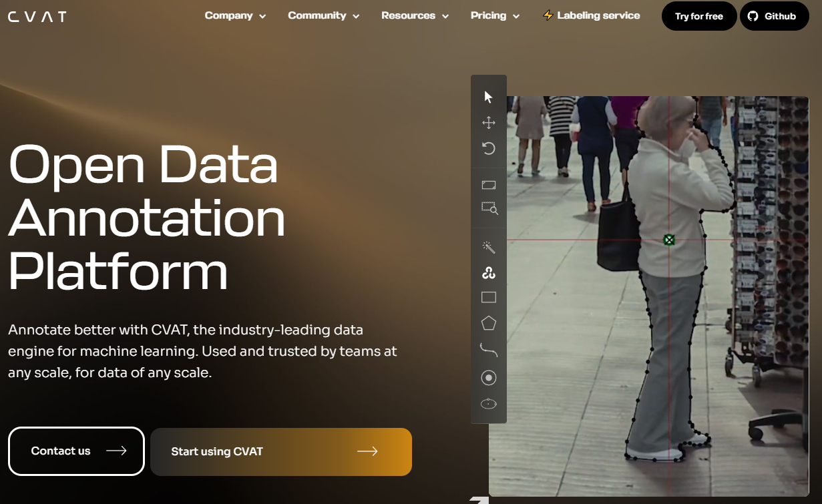Screen dimensions: 822x504
Task: Go to Labeling service page
Action: tap(591, 15)
